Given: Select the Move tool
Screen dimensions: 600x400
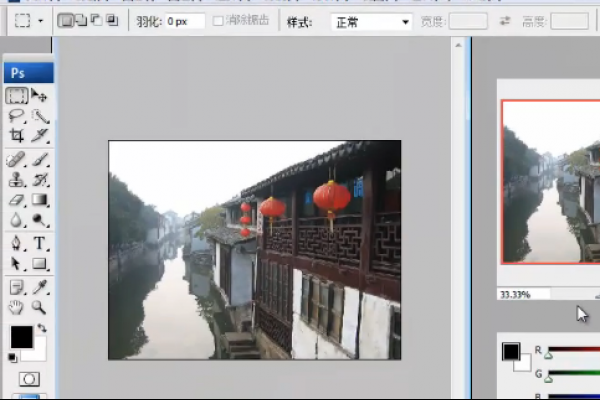Looking at the screenshot, I should click(x=39, y=95).
